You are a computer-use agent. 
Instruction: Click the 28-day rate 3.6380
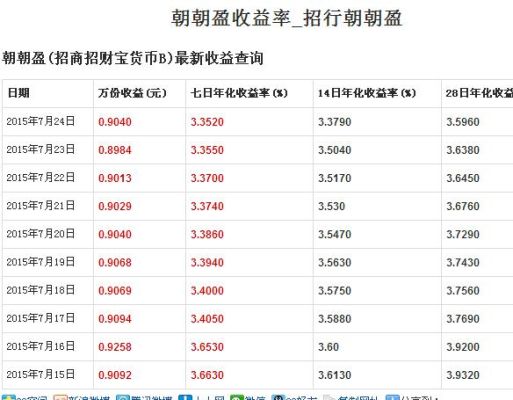pos(463,150)
